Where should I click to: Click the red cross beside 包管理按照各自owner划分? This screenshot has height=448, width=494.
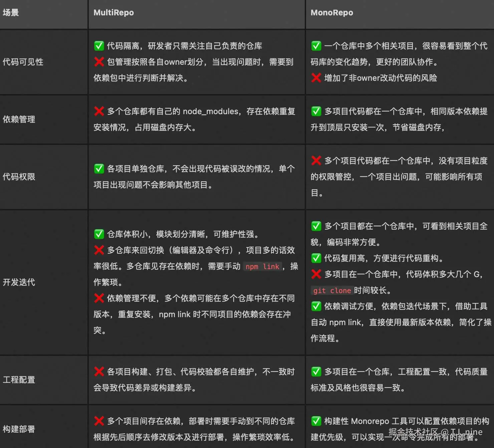tap(99, 62)
